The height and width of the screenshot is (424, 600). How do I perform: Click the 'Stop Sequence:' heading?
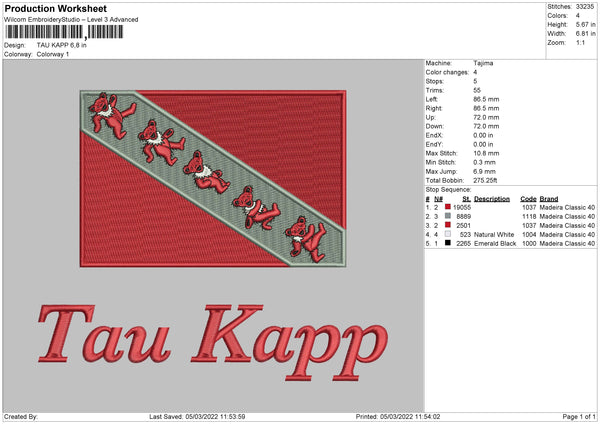[x=448, y=190]
